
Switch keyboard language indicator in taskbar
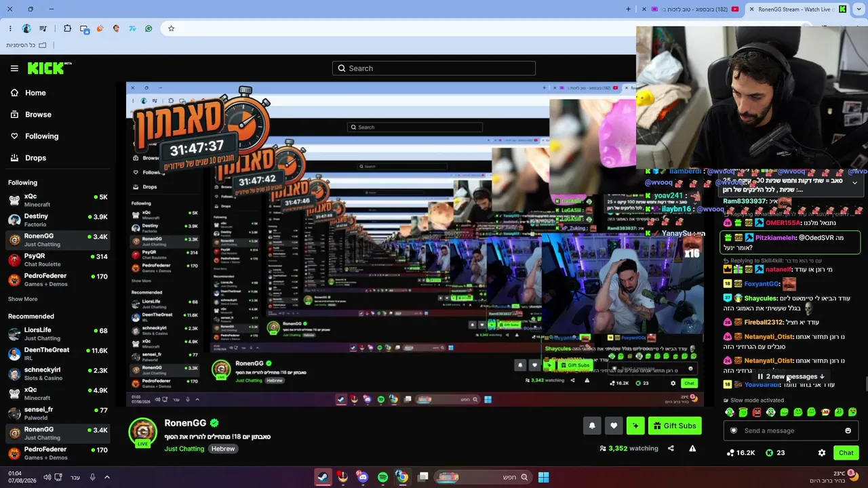tap(75, 477)
